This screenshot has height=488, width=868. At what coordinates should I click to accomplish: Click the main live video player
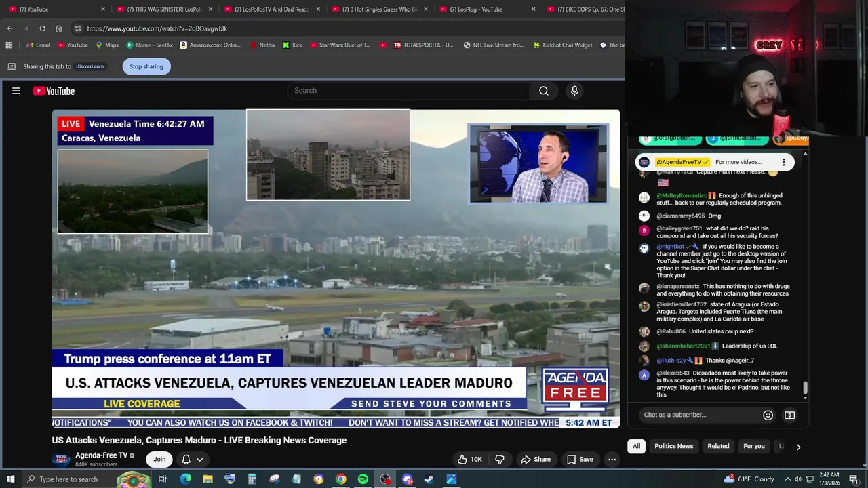[x=336, y=268]
